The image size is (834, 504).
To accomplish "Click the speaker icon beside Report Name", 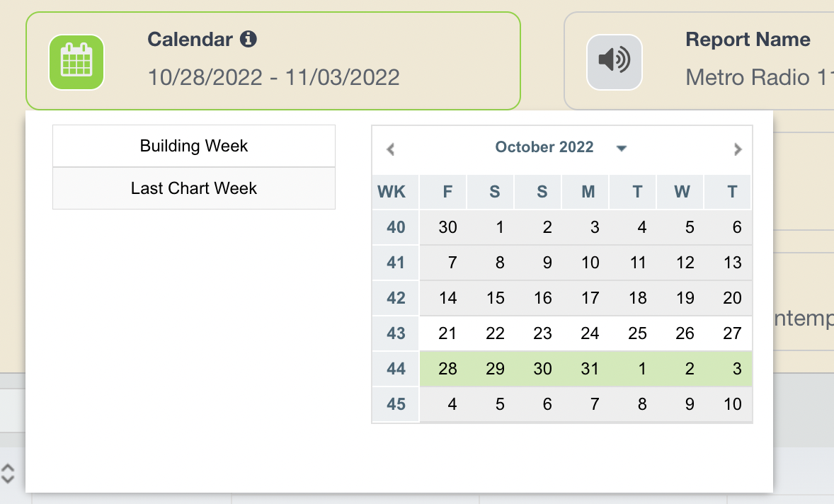I will [x=615, y=62].
